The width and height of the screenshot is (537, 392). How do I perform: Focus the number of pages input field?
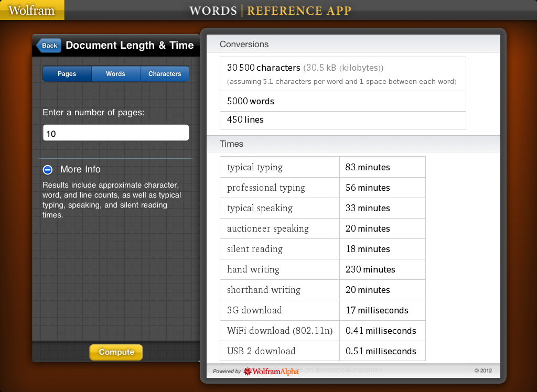(115, 133)
